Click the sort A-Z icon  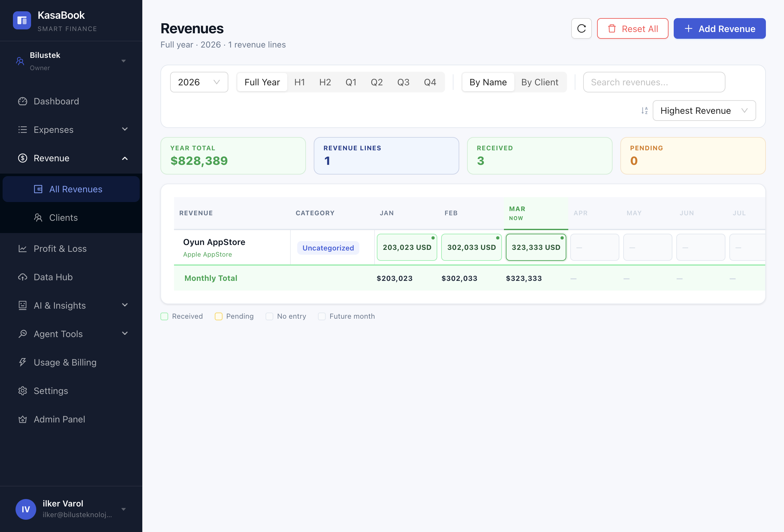(x=644, y=111)
